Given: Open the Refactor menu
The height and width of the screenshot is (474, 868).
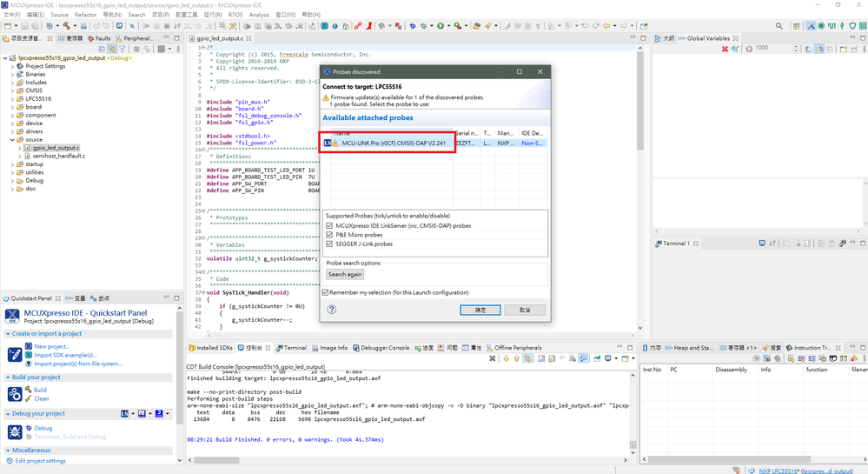Looking at the screenshot, I should [x=85, y=15].
